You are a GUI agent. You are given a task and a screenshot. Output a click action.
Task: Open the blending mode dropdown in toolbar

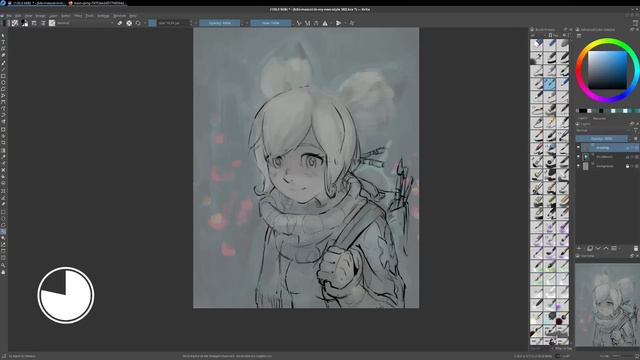tap(85, 23)
